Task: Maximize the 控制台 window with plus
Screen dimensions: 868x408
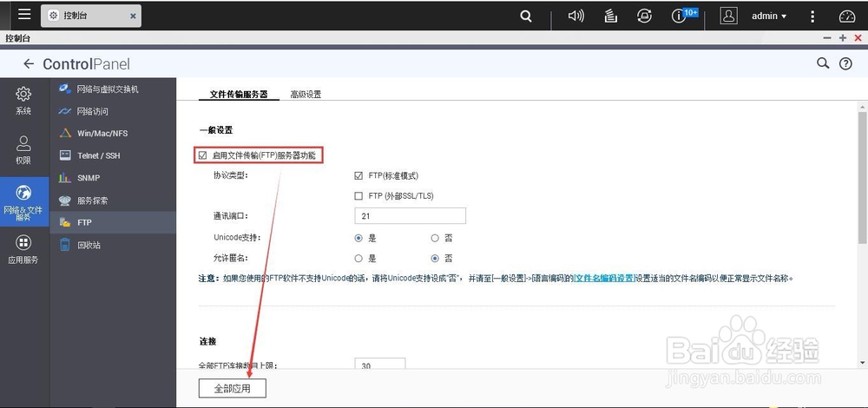Action: point(843,38)
